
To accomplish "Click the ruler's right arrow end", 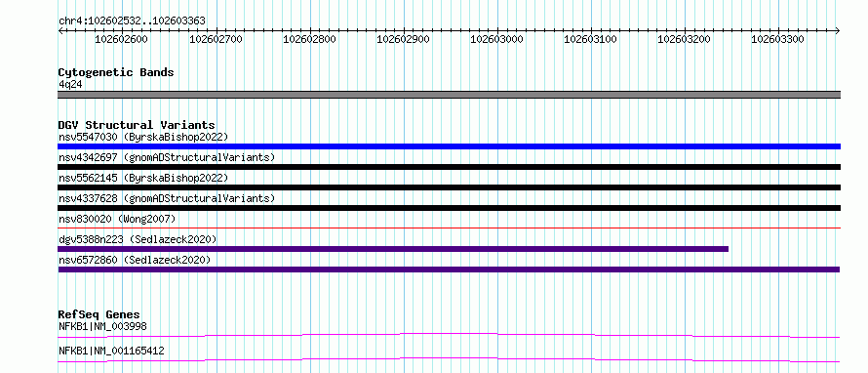I will (x=837, y=30).
